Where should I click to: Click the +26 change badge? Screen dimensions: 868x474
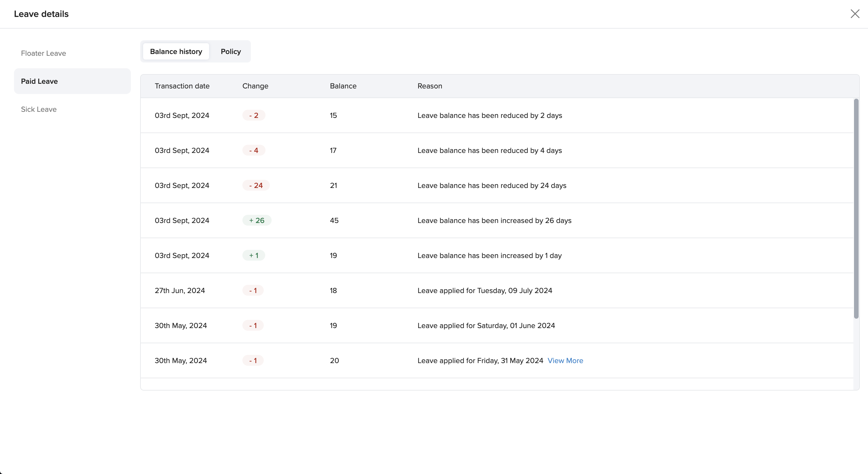coord(257,220)
